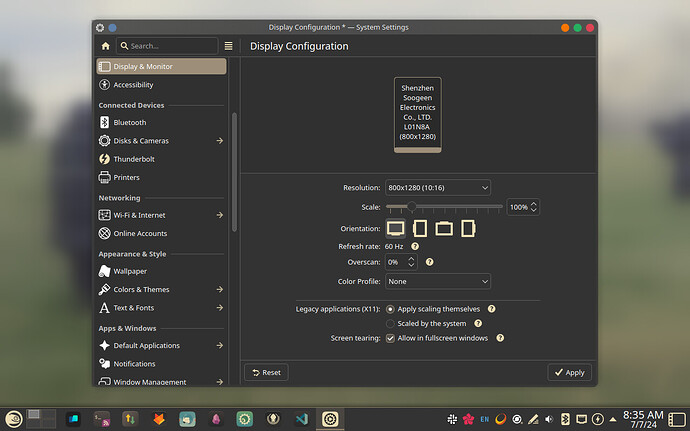Open the Wallpaper settings page

point(130,271)
